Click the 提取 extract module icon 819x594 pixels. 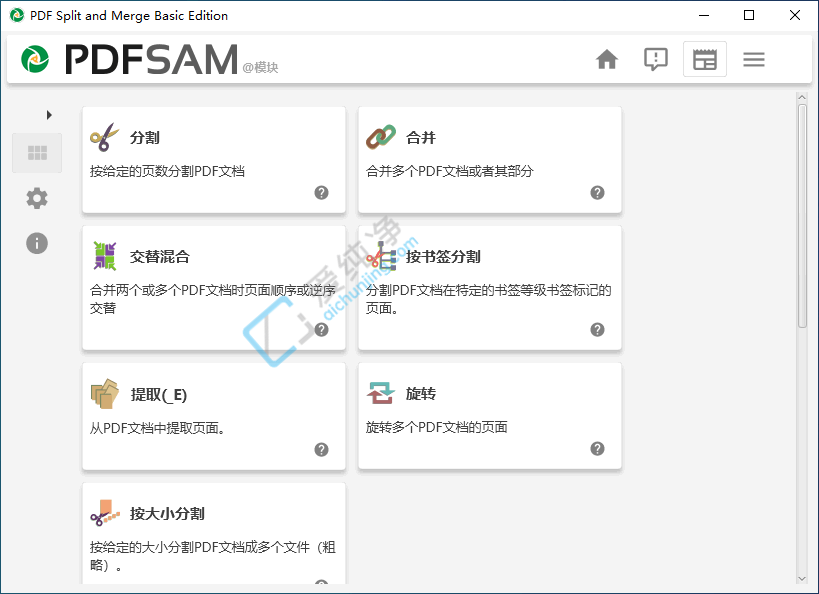(x=104, y=394)
